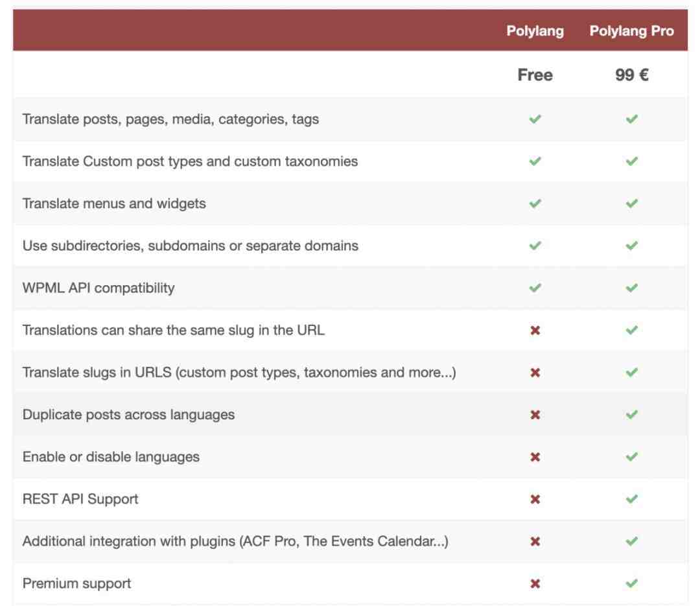Viewport: 700px width, 606px height.
Task: Select the Polylang Pro column header
Action: (631, 31)
